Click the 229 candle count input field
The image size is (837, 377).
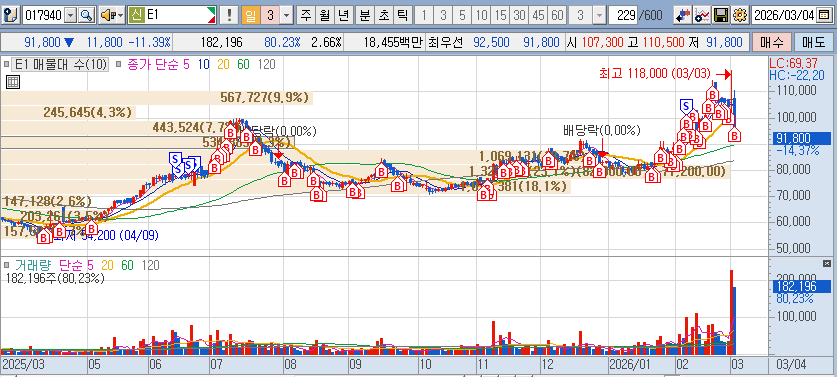[623, 15]
